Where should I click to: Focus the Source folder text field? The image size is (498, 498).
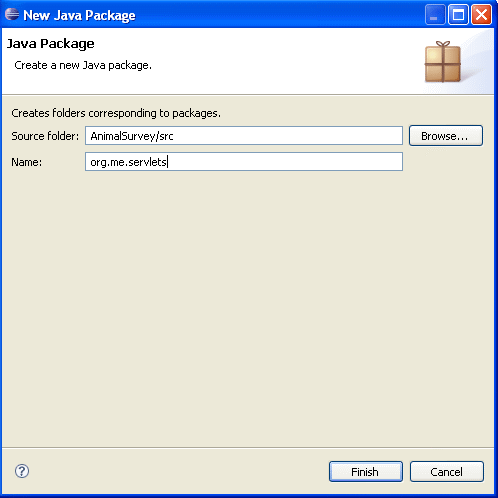point(244,136)
